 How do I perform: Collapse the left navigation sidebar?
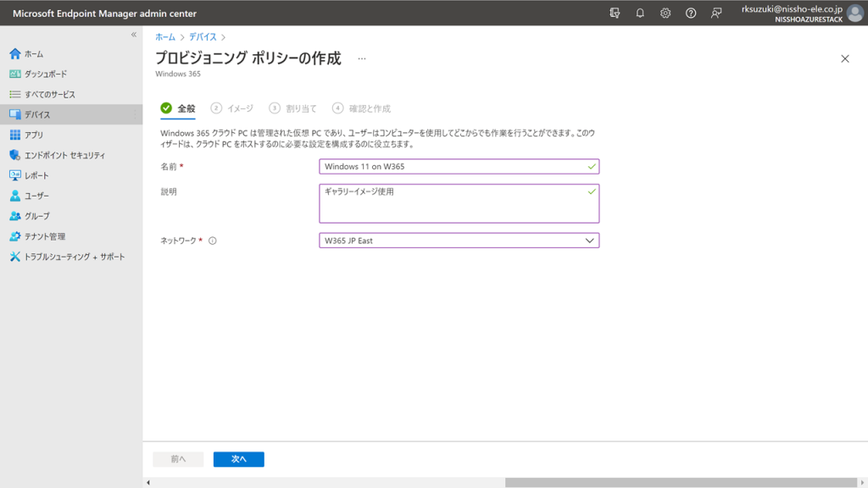[134, 34]
